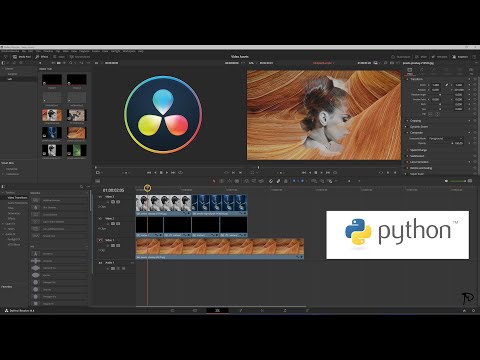This screenshot has height=360, width=480.
Task: Toggle timeline Snapping magnet
Action: (x=271, y=181)
